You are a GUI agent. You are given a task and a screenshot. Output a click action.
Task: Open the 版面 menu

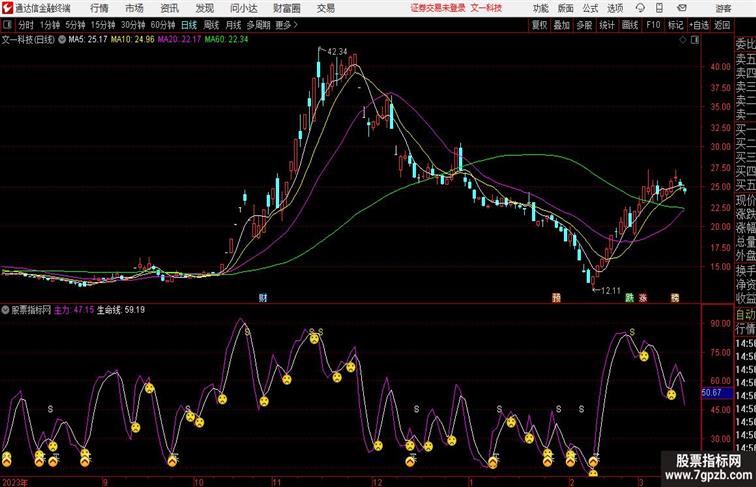566,8
